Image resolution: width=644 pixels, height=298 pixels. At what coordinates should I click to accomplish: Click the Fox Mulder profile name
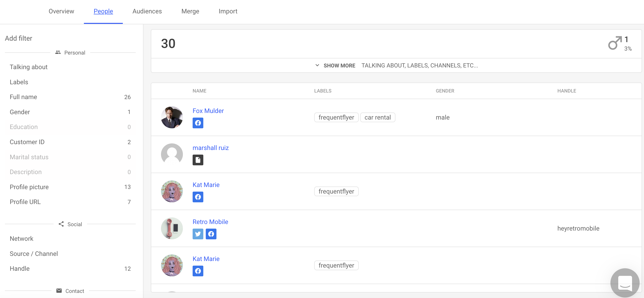pyautogui.click(x=208, y=111)
